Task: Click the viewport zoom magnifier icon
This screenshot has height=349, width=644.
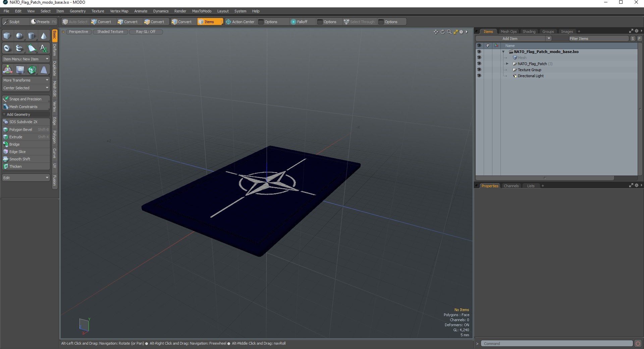Action: (449, 32)
